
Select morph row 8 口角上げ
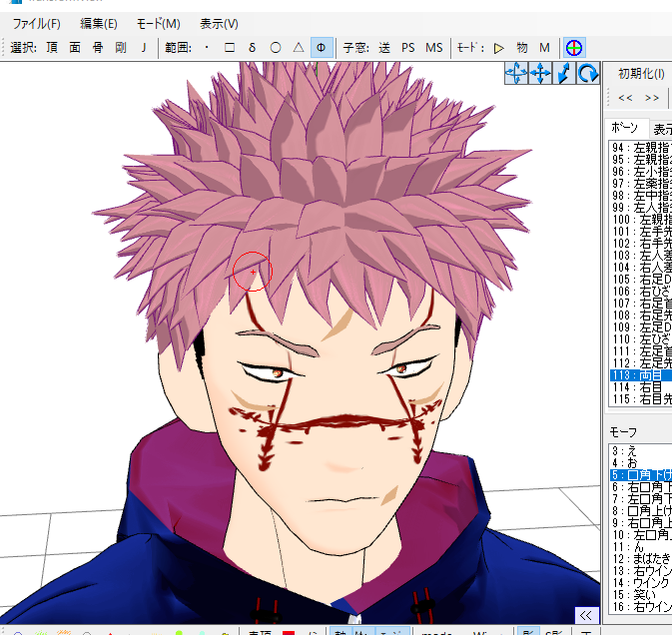[641, 511]
